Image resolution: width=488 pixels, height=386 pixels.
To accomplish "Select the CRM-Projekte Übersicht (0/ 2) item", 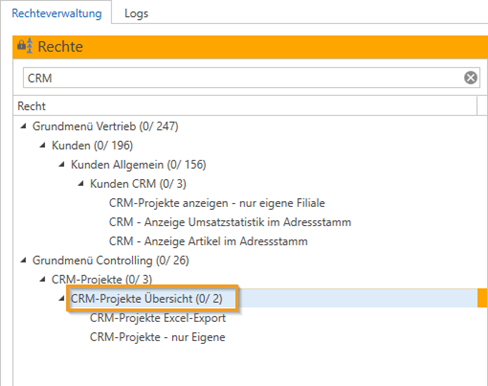I will pyautogui.click(x=146, y=299).
